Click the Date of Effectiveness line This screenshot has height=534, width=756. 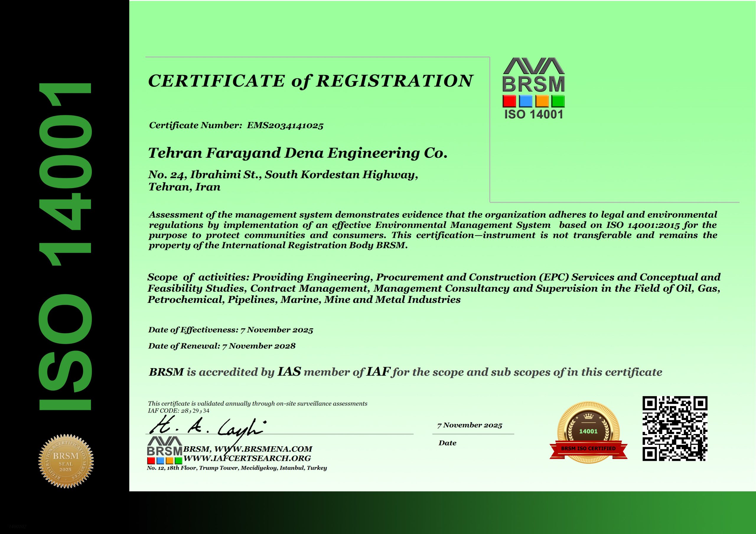(230, 329)
